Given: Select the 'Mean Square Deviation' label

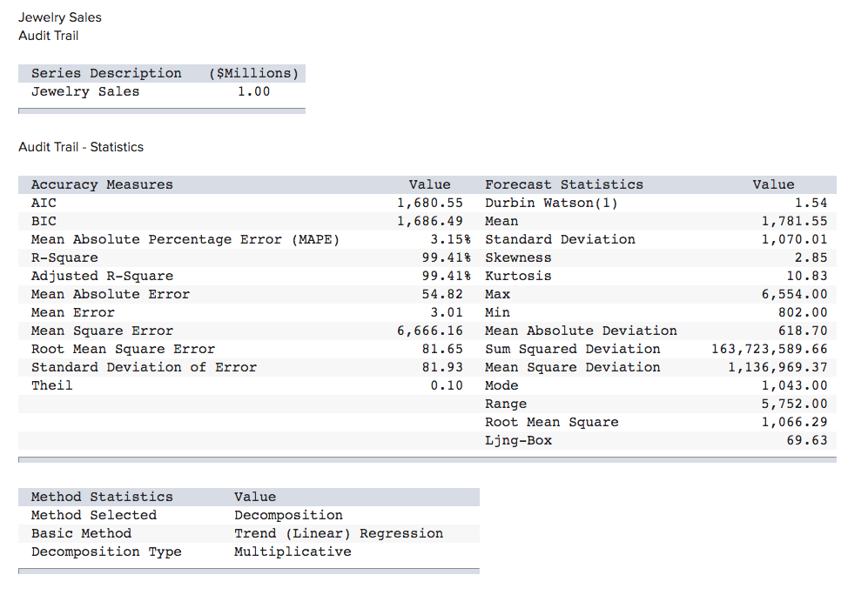Looking at the screenshot, I should [572, 366].
